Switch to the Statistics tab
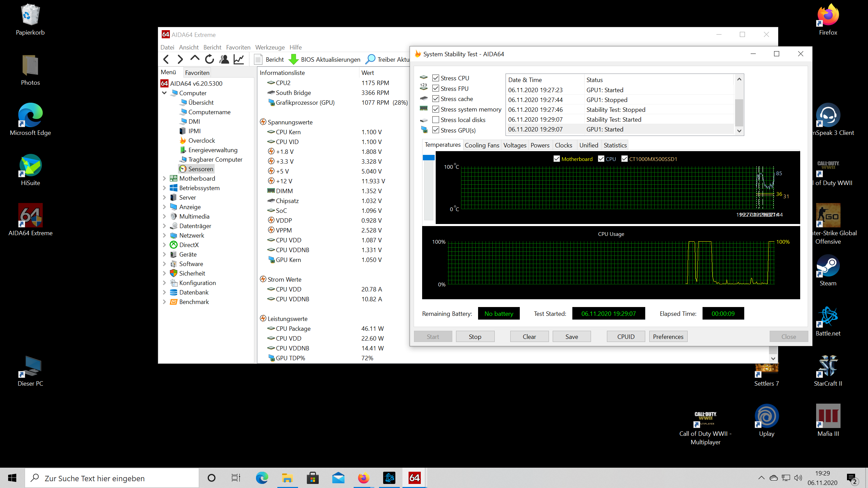Image resolution: width=868 pixels, height=488 pixels. [615, 145]
